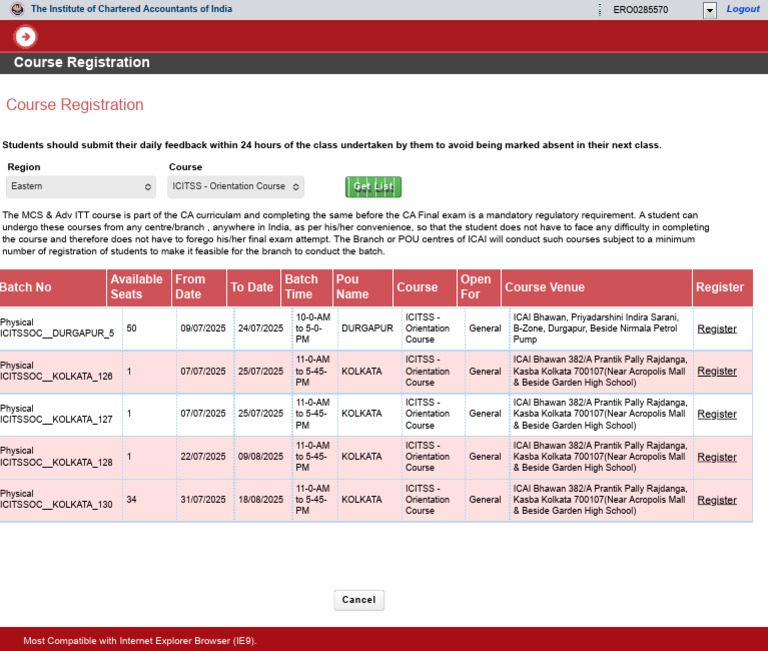Click the white arrow circle icon

pos(25,36)
